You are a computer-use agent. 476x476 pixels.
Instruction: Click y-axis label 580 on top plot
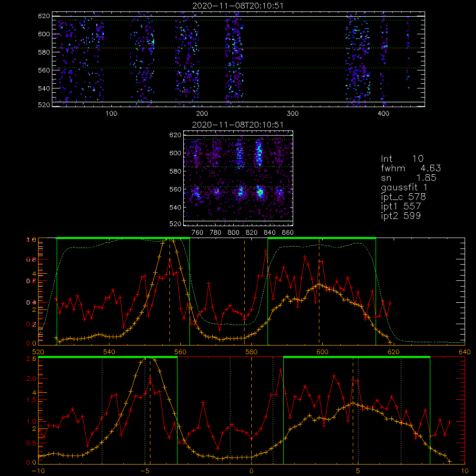44,52
